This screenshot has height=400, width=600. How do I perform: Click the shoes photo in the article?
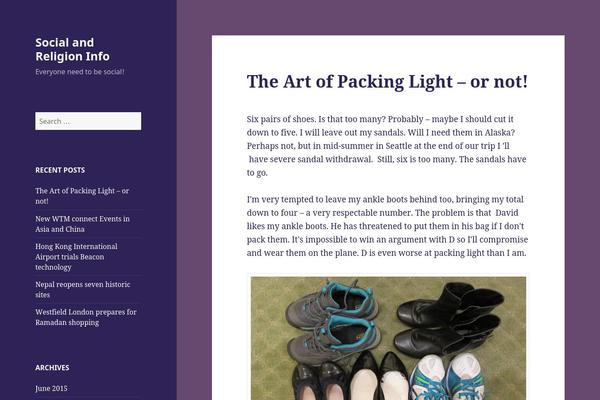tap(388, 338)
